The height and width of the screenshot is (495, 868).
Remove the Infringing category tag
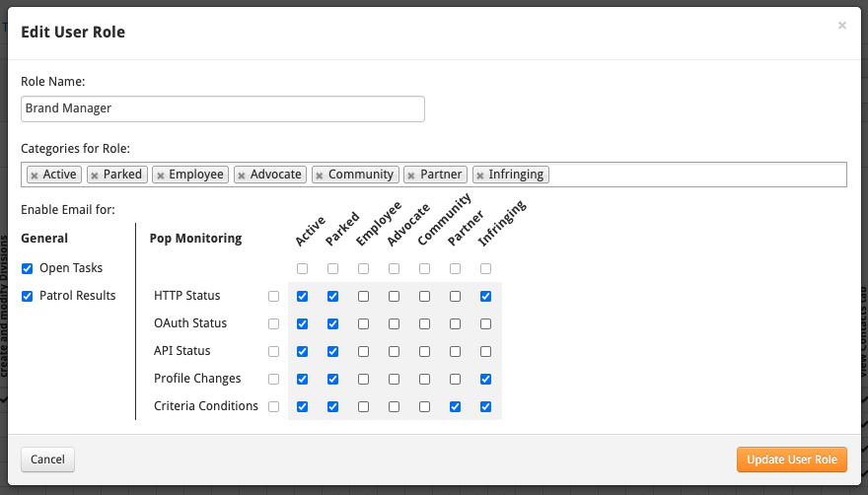pyautogui.click(x=479, y=175)
